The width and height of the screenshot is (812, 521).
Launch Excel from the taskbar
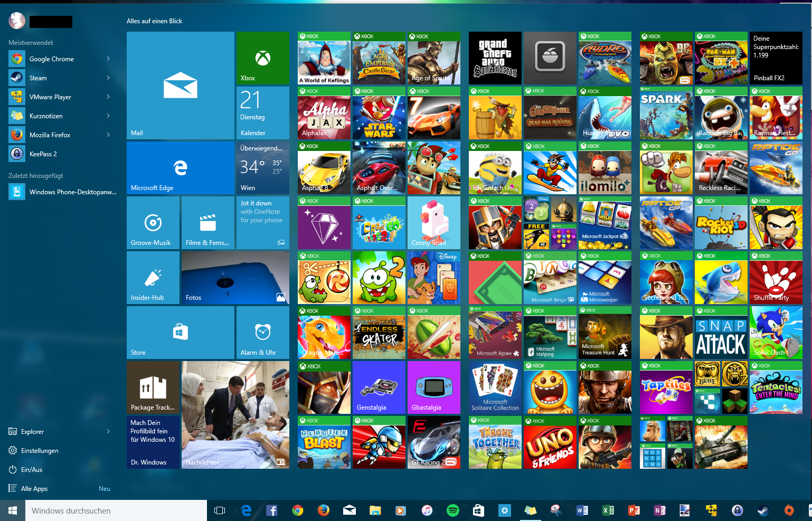pos(608,510)
